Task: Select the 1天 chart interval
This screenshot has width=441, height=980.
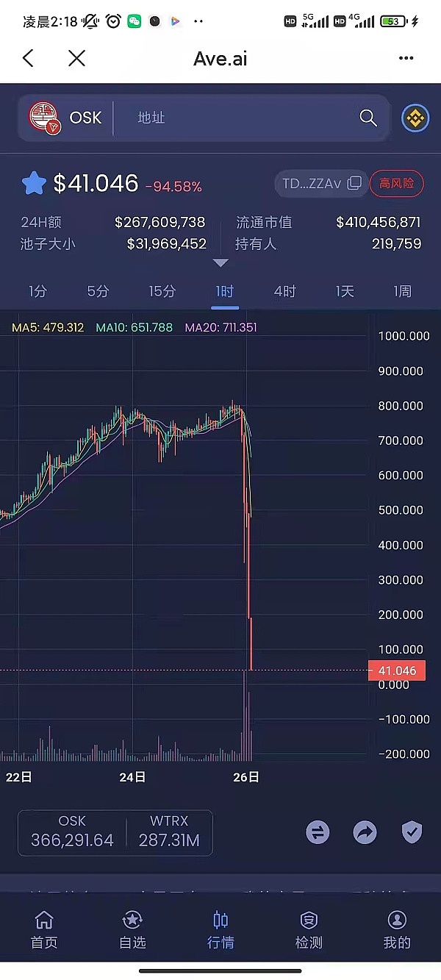Action: pos(345,291)
